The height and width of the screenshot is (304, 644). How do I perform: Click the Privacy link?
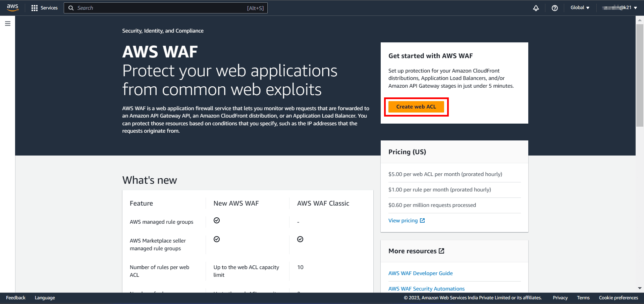pyautogui.click(x=560, y=298)
